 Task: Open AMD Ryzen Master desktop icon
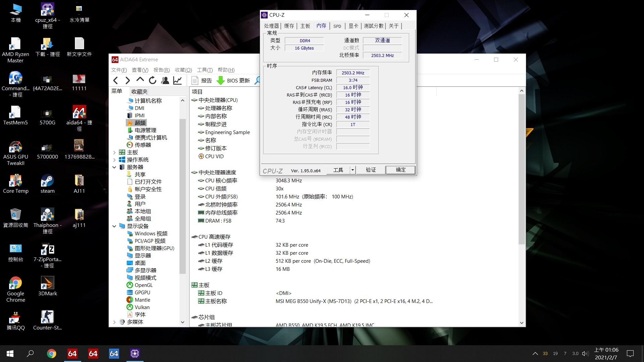coord(15,50)
